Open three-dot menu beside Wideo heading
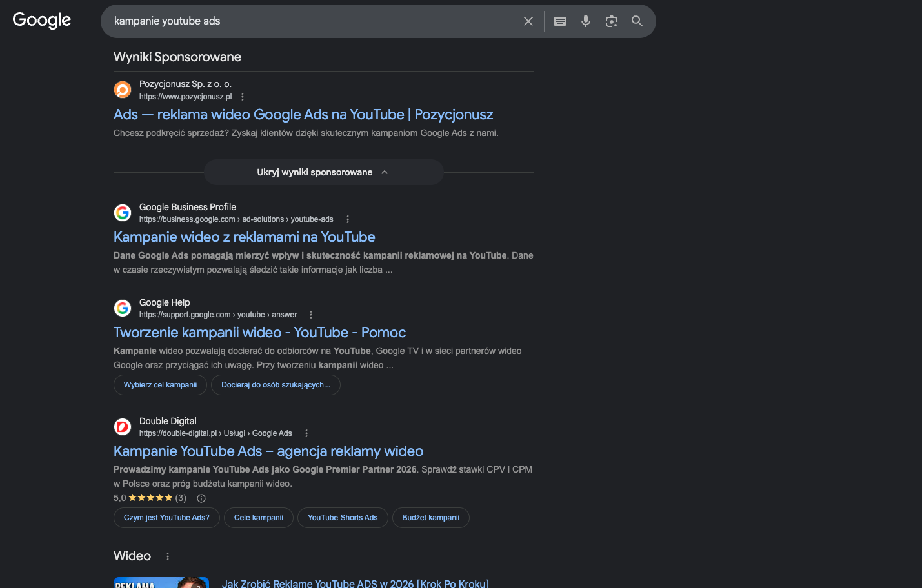 [x=168, y=556]
